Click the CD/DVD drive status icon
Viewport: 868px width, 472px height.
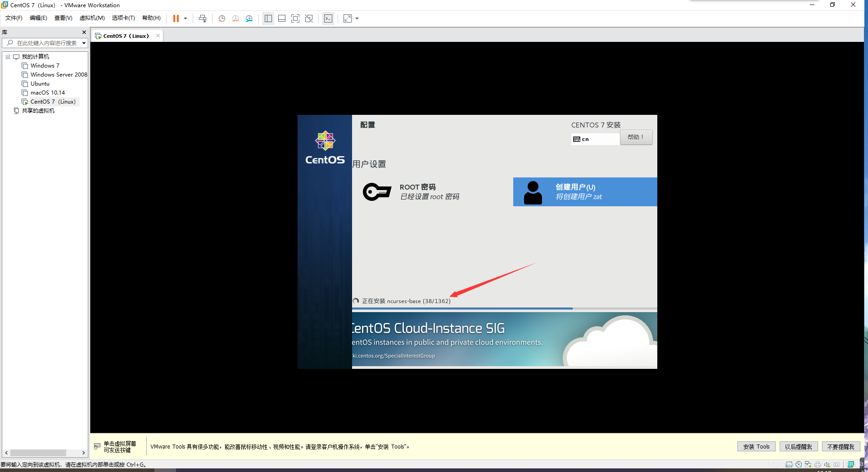point(799,464)
